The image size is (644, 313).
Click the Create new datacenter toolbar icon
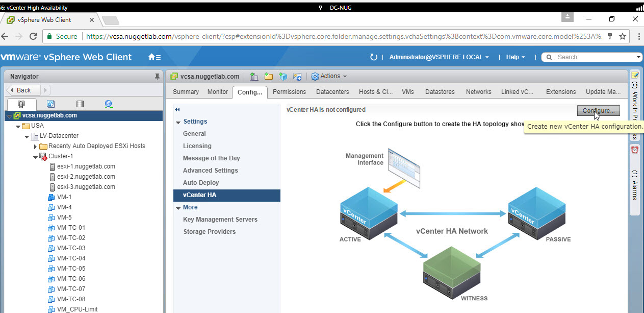tap(254, 77)
